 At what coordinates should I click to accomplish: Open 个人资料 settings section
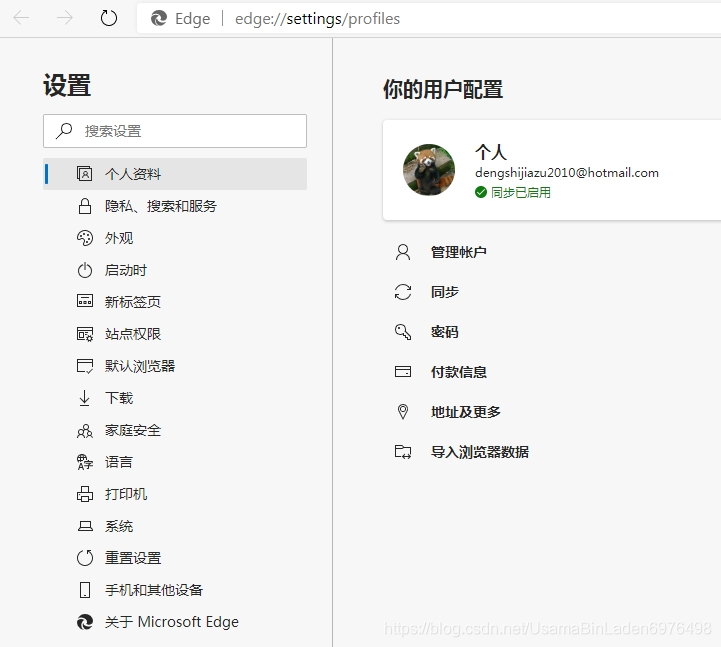(x=175, y=174)
